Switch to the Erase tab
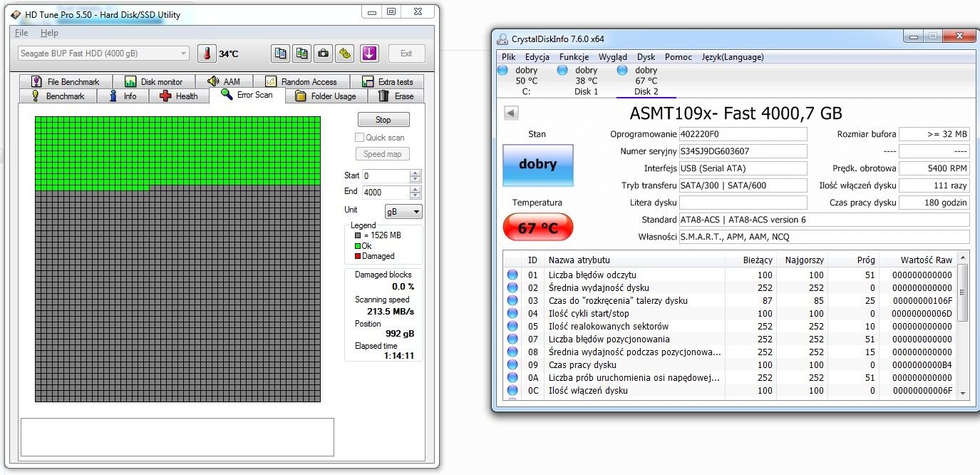The height and width of the screenshot is (475, 980). (x=396, y=96)
